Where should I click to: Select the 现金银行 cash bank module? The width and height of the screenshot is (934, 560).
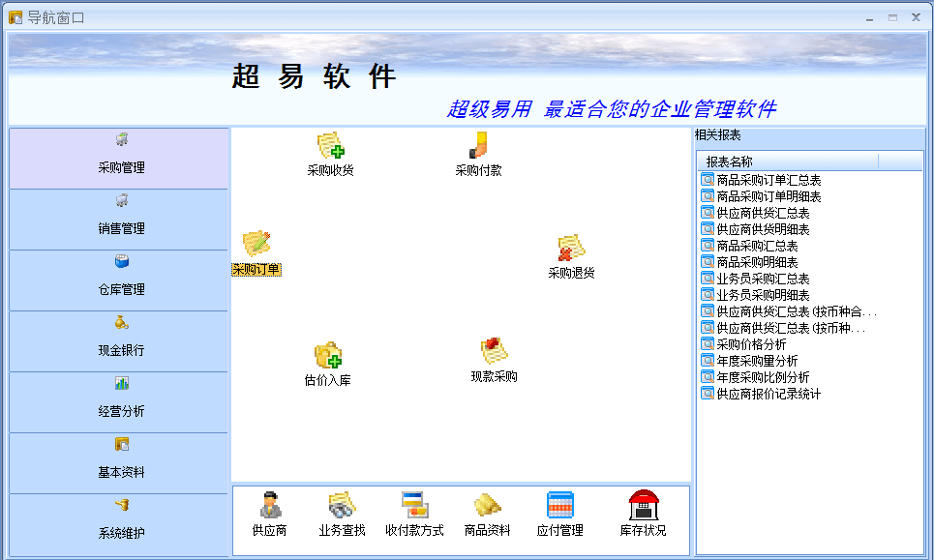click(120, 340)
